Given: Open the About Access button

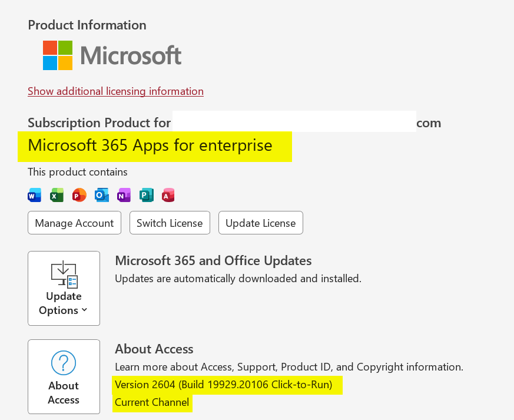Looking at the screenshot, I should click(x=64, y=377).
